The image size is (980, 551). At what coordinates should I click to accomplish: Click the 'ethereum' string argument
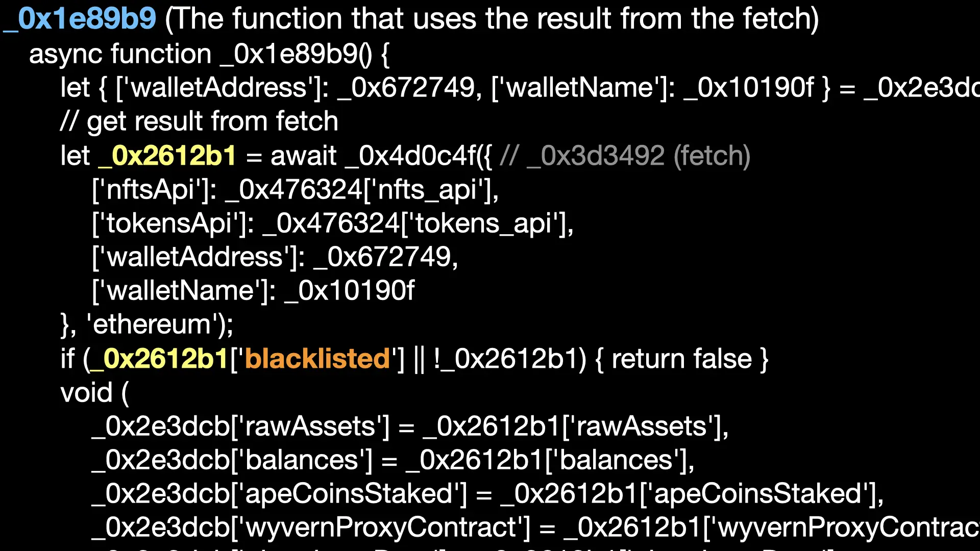(x=152, y=324)
